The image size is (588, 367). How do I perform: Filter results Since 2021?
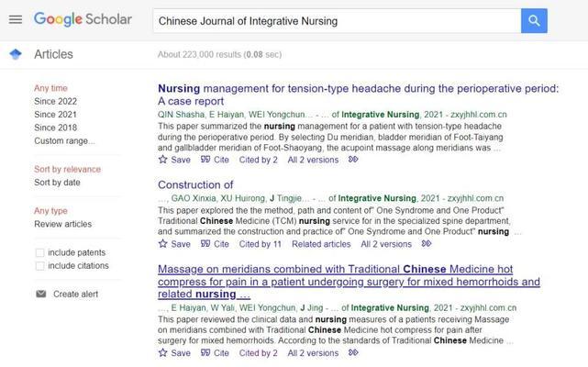(x=56, y=115)
